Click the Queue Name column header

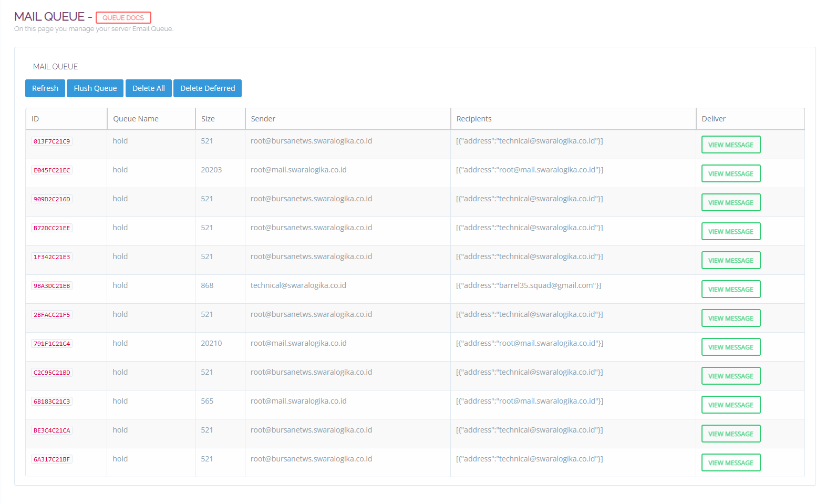[151, 119]
